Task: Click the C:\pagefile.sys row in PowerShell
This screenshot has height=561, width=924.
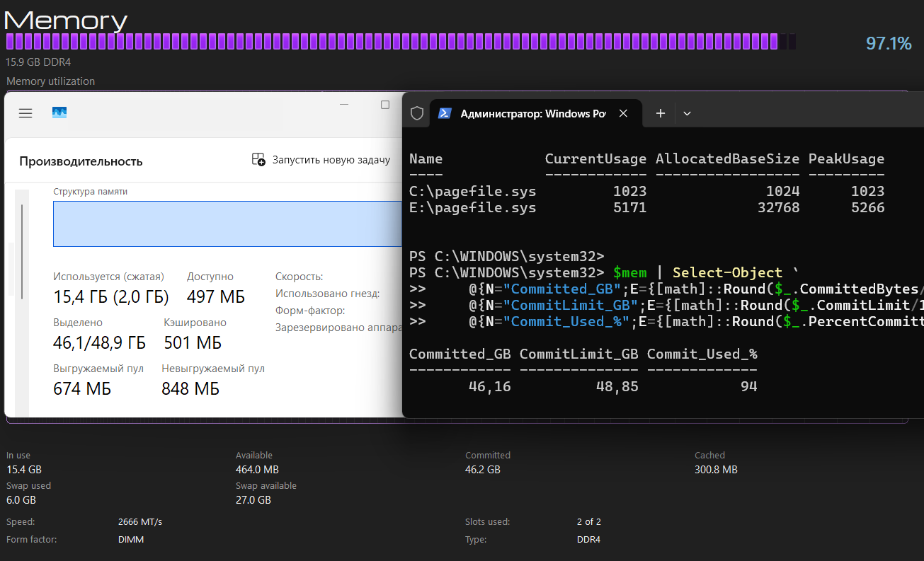Action: pos(647,191)
